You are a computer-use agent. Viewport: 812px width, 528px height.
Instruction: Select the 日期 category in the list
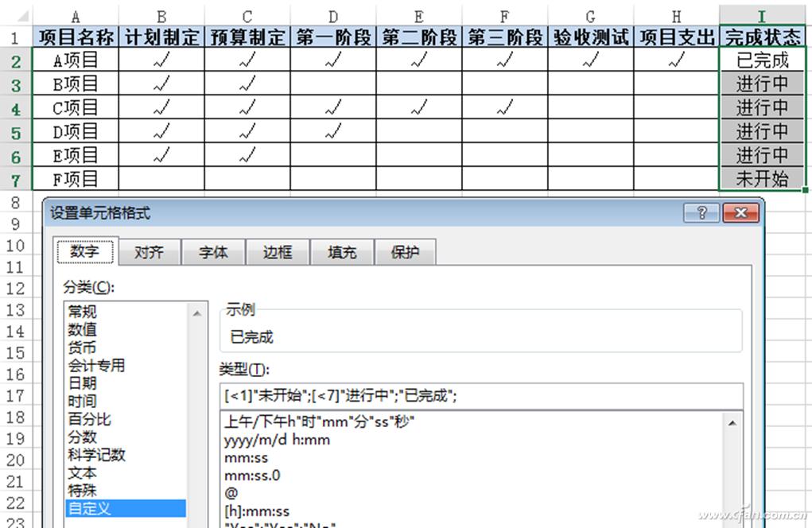[x=84, y=382]
